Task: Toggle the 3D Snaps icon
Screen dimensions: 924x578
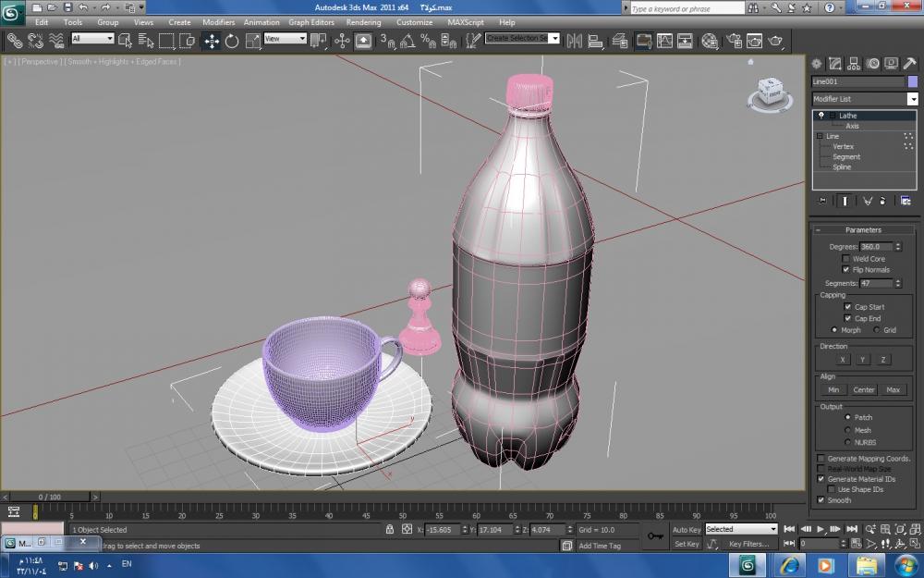Action: 387,40
